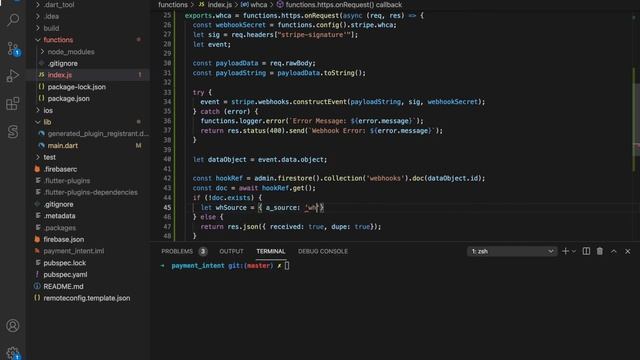The image size is (640, 360).
Task: Open pubspec.yaml file
Action: [x=65, y=275]
